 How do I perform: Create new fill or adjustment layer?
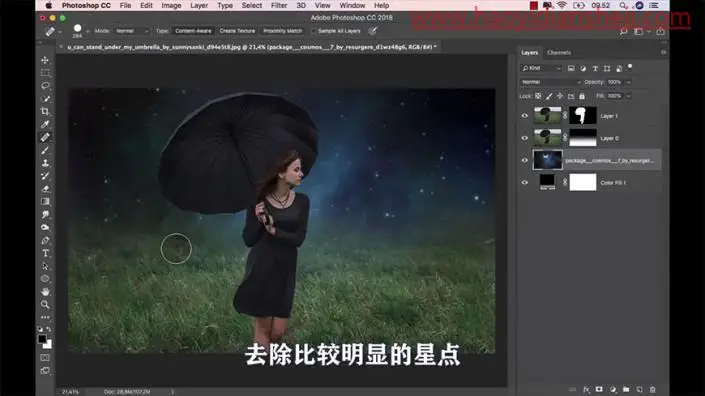pyautogui.click(x=613, y=389)
